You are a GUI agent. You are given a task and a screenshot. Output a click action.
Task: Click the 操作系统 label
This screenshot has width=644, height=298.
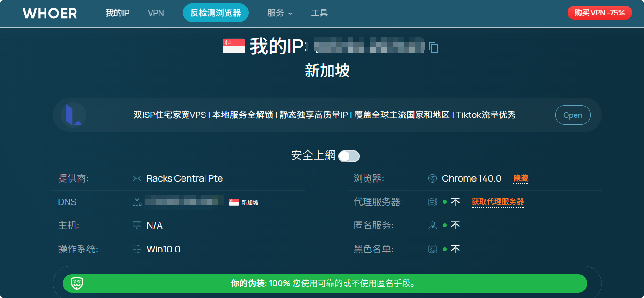(x=78, y=249)
